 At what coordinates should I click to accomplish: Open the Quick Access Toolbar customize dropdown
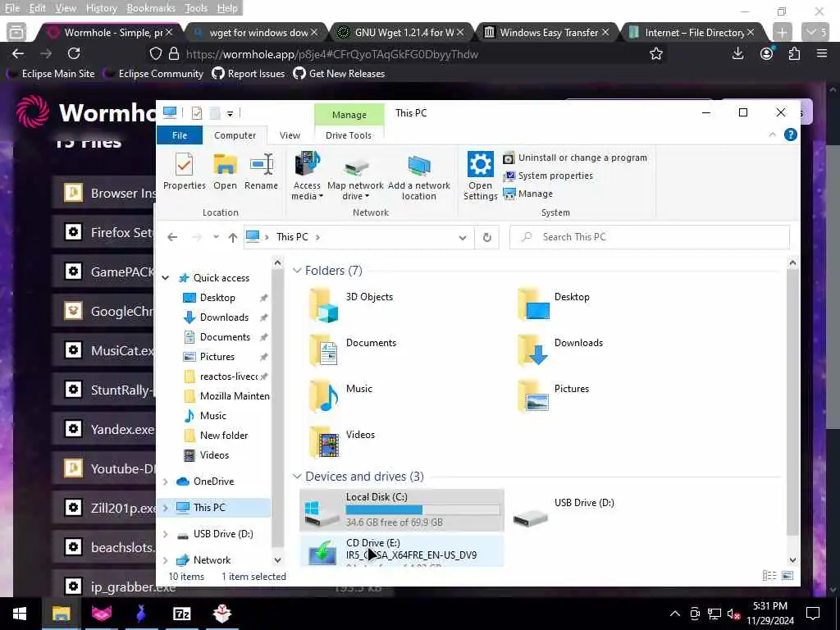[x=230, y=113]
